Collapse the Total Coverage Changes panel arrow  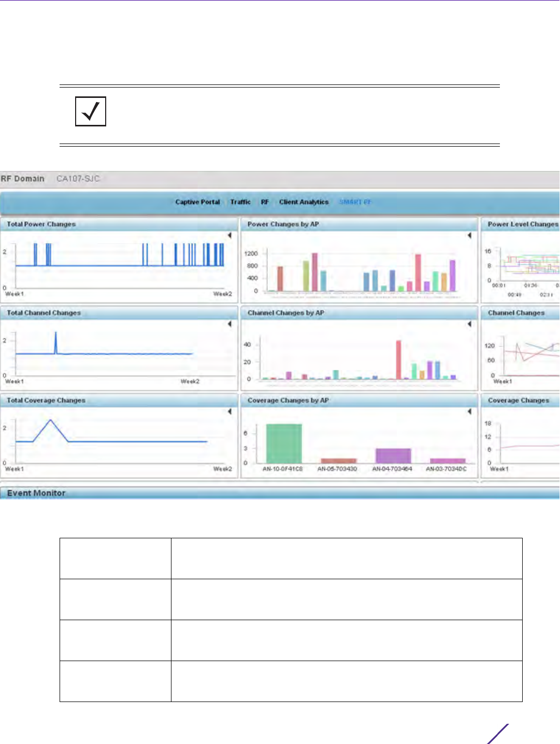coord(229,411)
